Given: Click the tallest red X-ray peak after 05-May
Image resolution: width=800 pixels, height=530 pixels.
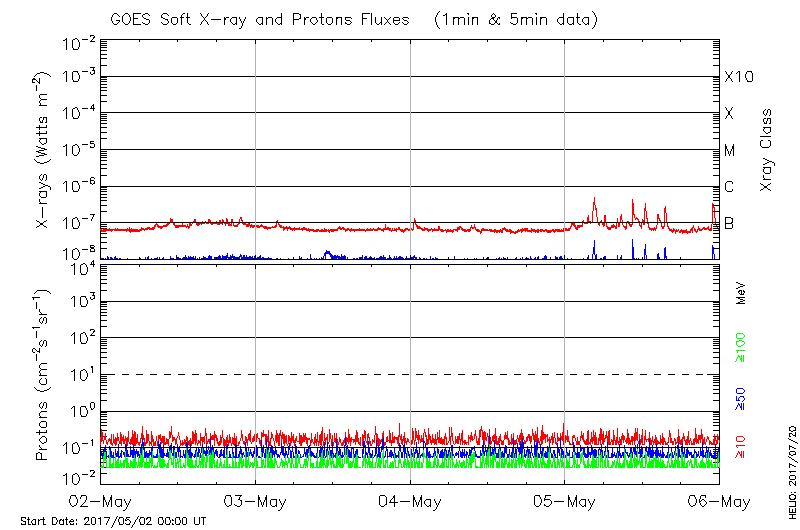Looking at the screenshot, I should (595, 199).
